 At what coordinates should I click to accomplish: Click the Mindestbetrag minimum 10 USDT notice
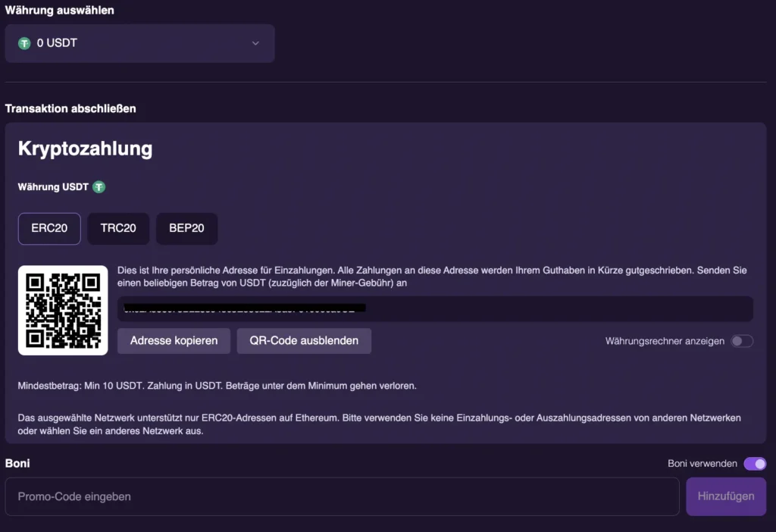click(217, 386)
